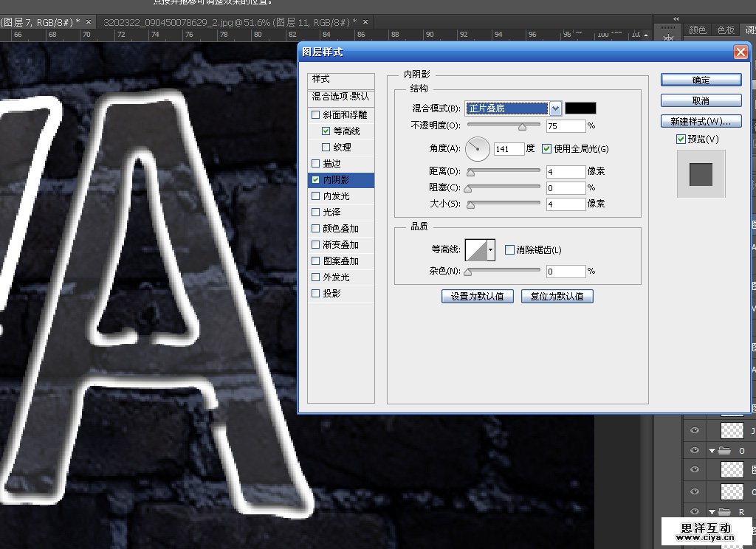The height and width of the screenshot is (549, 756).
Task: Enable 消除锯齿 (Anti-aliased) checkbox
Action: coord(509,250)
